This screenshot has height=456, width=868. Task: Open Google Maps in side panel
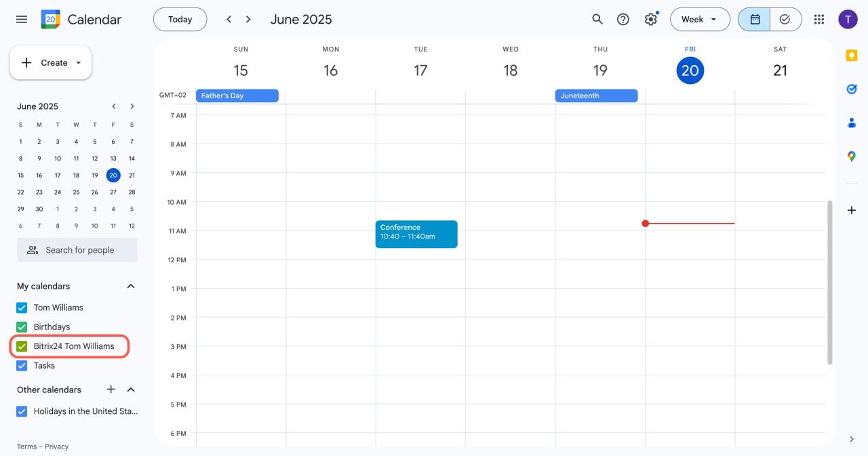coord(852,157)
